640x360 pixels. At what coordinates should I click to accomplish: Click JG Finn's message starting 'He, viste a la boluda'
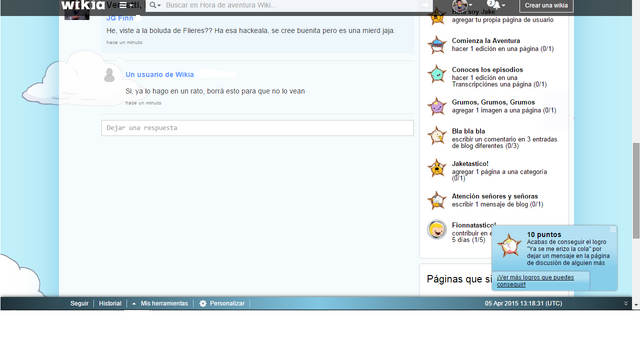[251, 31]
